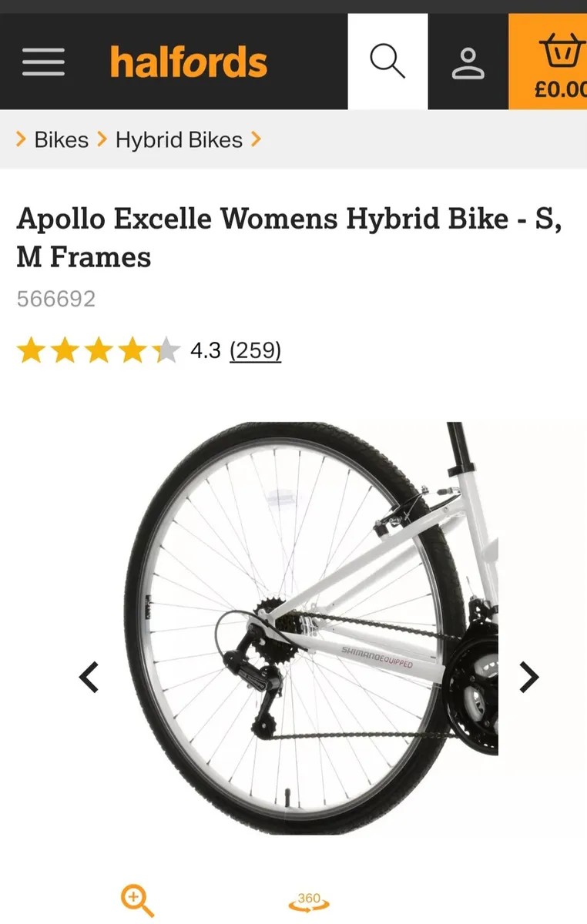Click the orange zoom magnifier icon
Image resolution: width=587 pixels, height=924 pixels.
[x=138, y=901]
